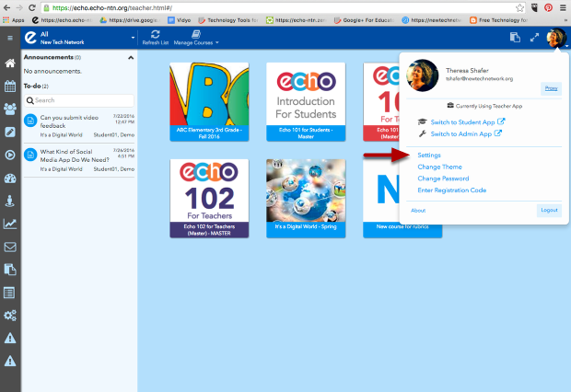Screen dimensions: 571x392
Task: Select Change Password in profile menu
Action: click(443, 179)
